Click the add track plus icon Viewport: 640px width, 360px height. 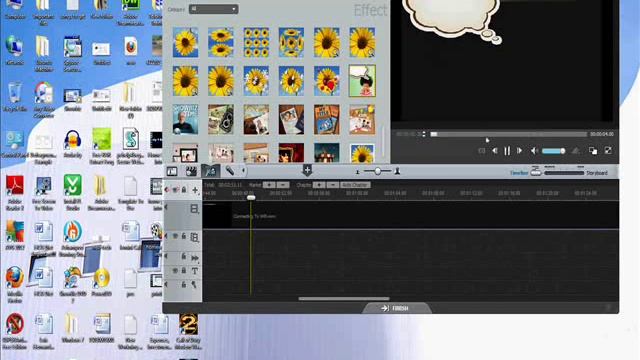click(195, 190)
